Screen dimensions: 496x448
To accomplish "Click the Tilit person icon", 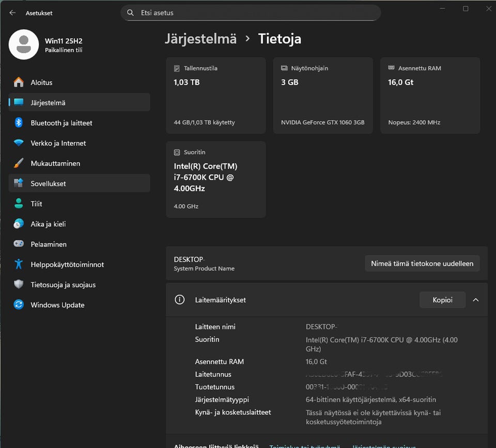I will point(19,204).
